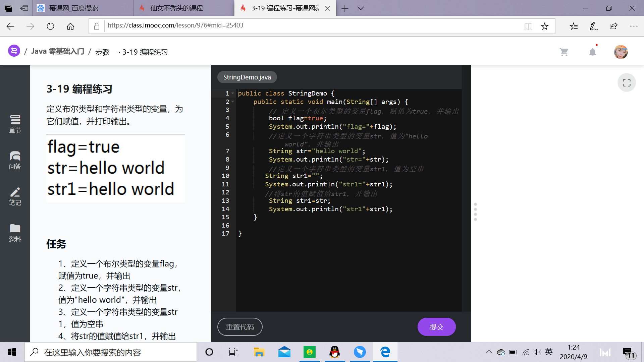Click the 重置代码 reset button
Image resolution: width=644 pixels, height=362 pixels.
point(240,327)
